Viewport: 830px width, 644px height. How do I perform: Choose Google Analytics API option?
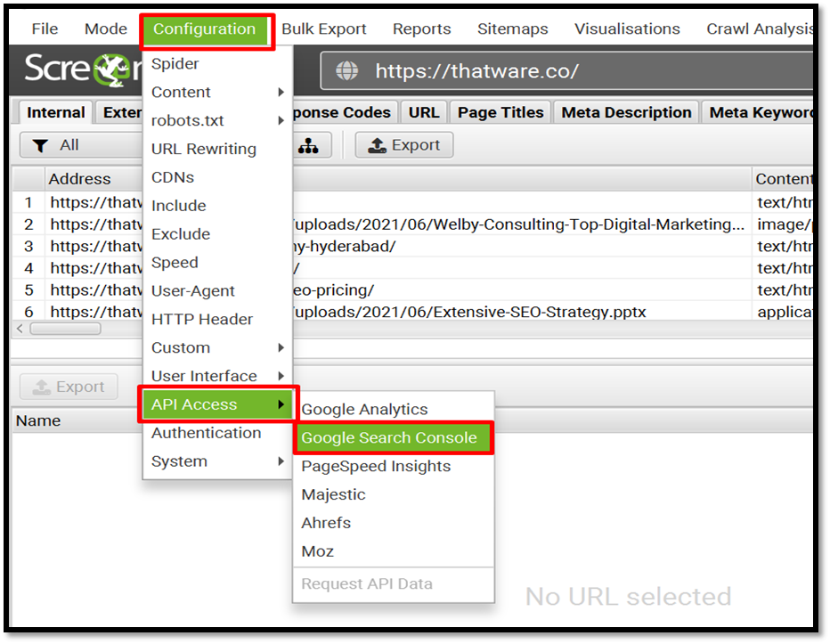click(x=394, y=410)
